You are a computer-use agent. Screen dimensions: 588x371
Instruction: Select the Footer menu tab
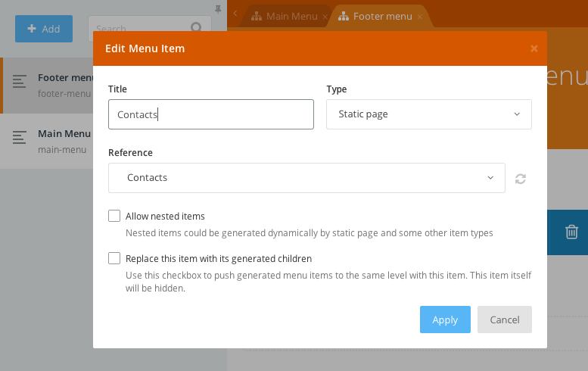(375, 16)
